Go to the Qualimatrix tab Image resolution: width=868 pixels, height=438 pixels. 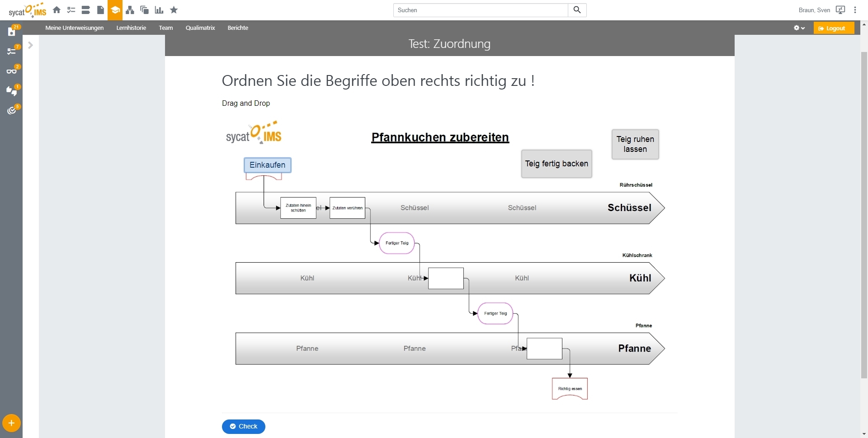[x=200, y=28]
